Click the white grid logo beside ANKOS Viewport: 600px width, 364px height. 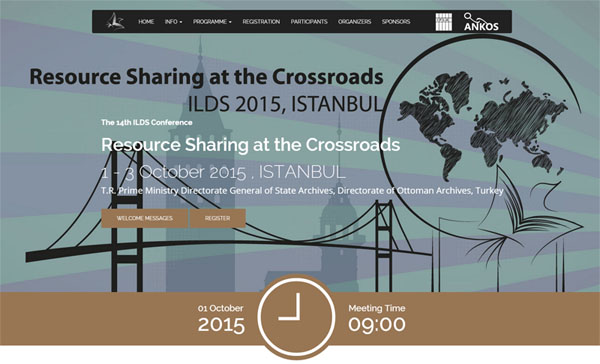tap(444, 22)
